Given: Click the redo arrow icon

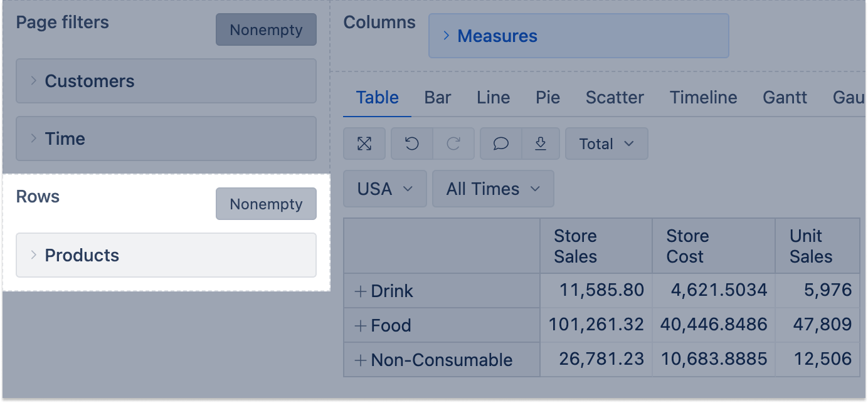Looking at the screenshot, I should pyautogui.click(x=453, y=144).
